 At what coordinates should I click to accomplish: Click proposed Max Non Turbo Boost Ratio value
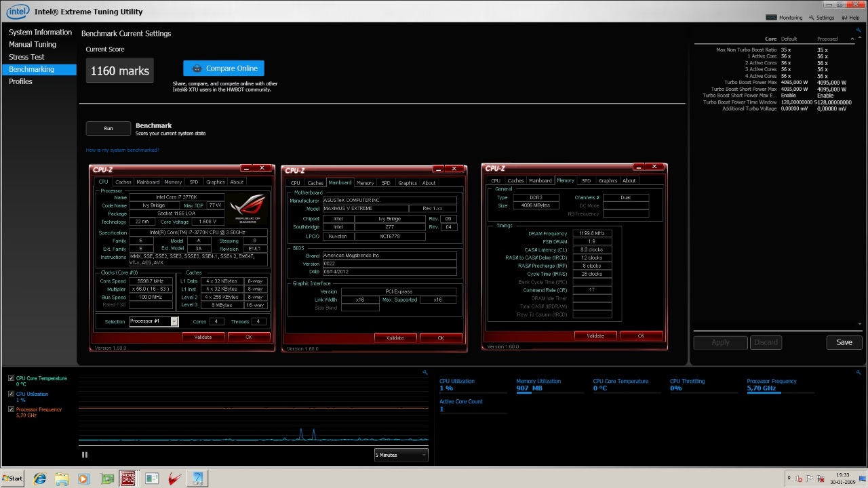tap(823, 50)
